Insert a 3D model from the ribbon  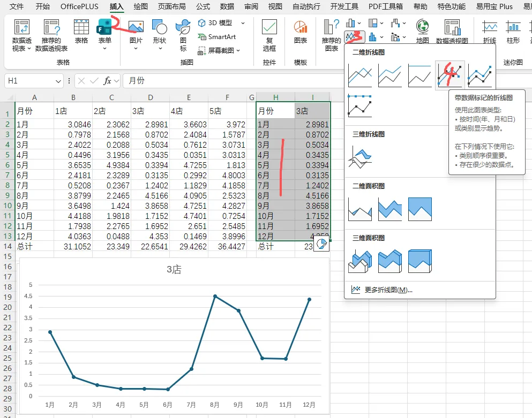(x=221, y=22)
